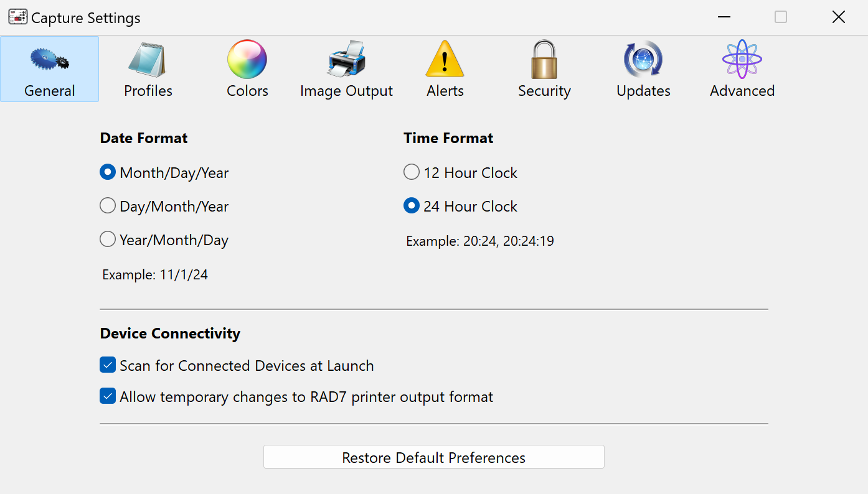Screen dimensions: 868x494
Task: Select Year/Month/Day date format
Action: (108, 240)
